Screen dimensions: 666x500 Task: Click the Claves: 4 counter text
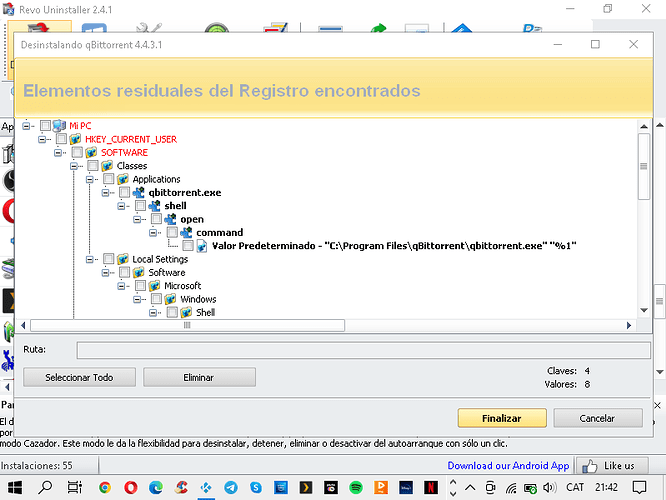568,371
